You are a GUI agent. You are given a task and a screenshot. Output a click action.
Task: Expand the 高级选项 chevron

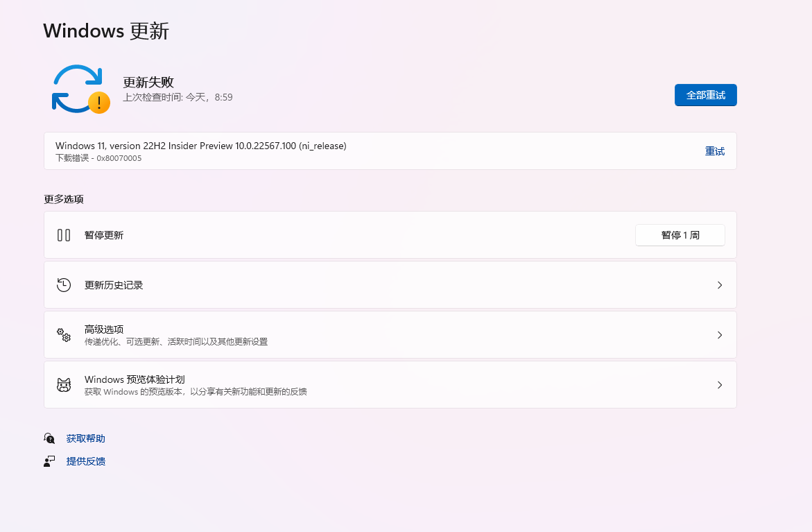pos(720,334)
